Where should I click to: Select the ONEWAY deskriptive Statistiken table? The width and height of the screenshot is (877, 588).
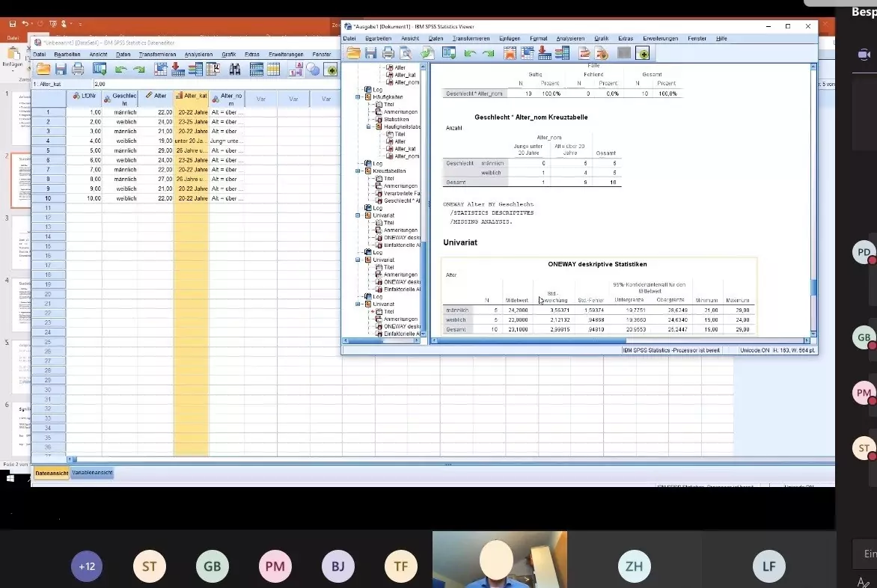(x=598, y=297)
